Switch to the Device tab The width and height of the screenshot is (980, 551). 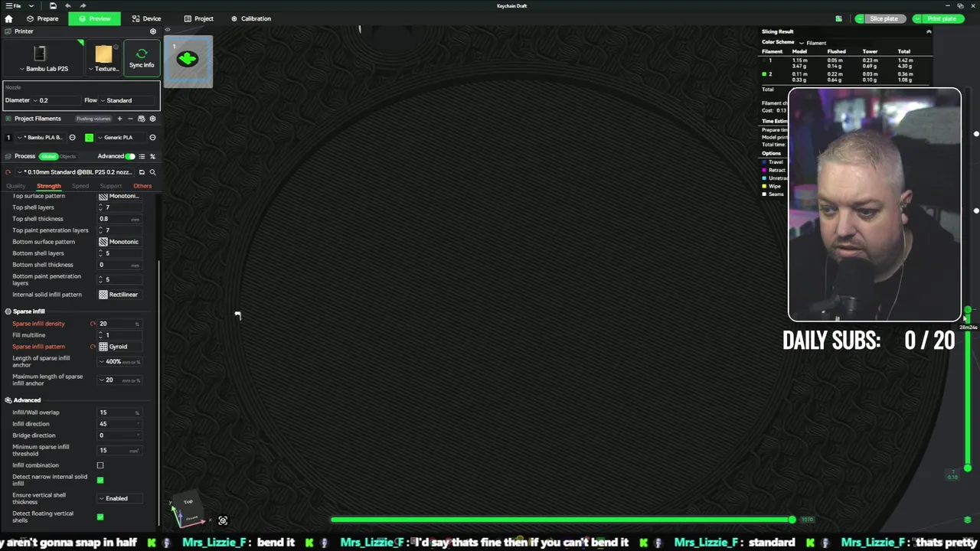pos(146,18)
